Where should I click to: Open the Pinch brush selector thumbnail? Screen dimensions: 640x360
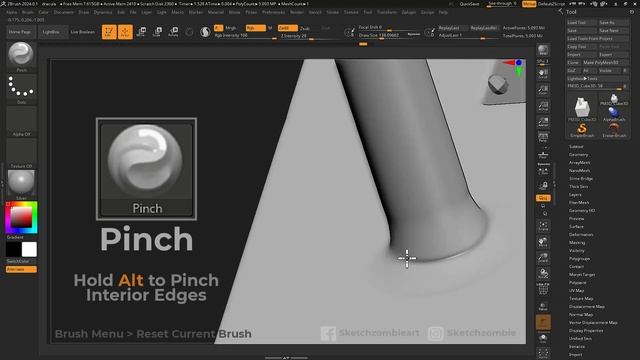click(21, 54)
